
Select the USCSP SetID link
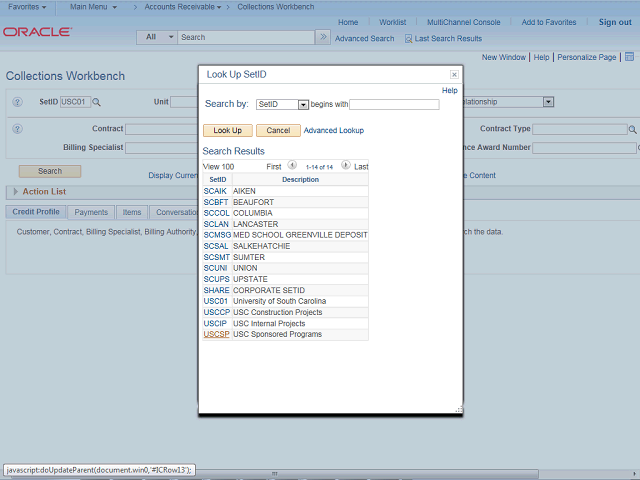[x=216, y=334]
